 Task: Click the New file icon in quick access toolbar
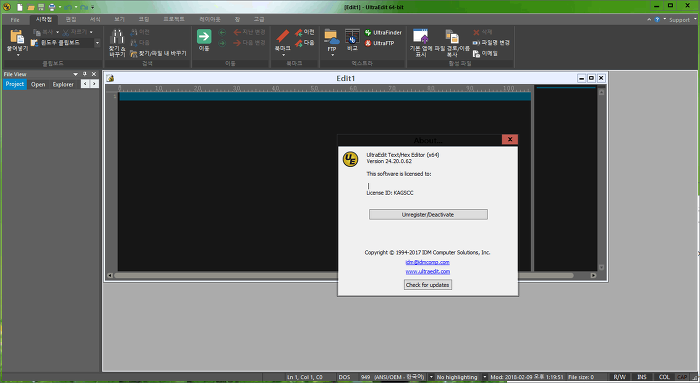[20, 7]
